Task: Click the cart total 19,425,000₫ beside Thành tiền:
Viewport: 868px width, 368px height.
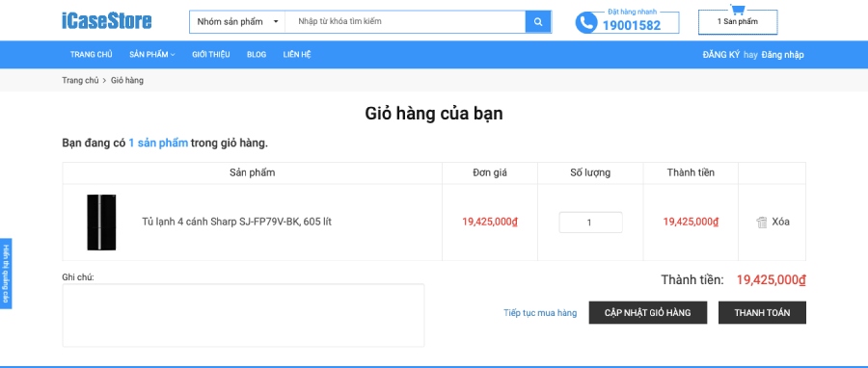Action: click(772, 280)
